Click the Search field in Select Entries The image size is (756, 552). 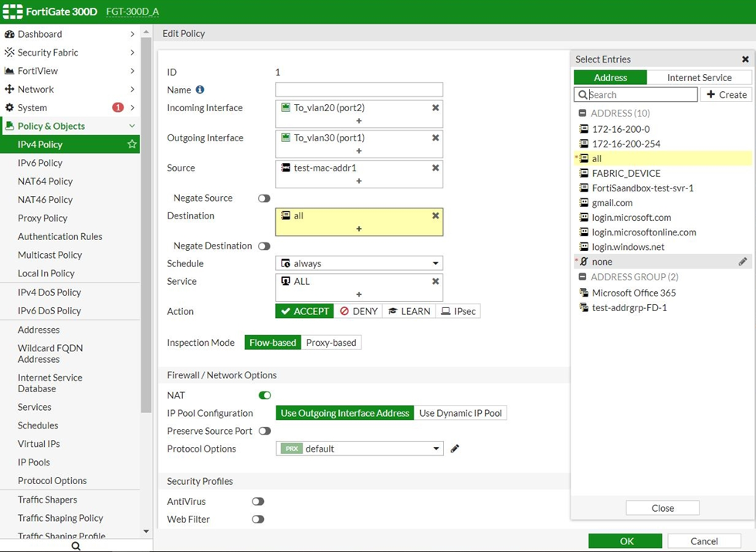coord(641,94)
